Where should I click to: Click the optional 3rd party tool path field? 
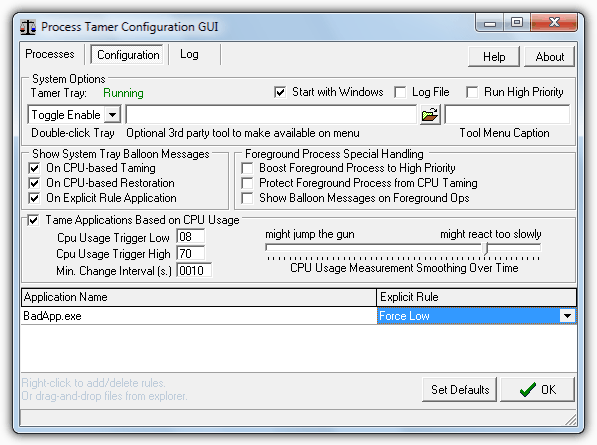coord(271,115)
